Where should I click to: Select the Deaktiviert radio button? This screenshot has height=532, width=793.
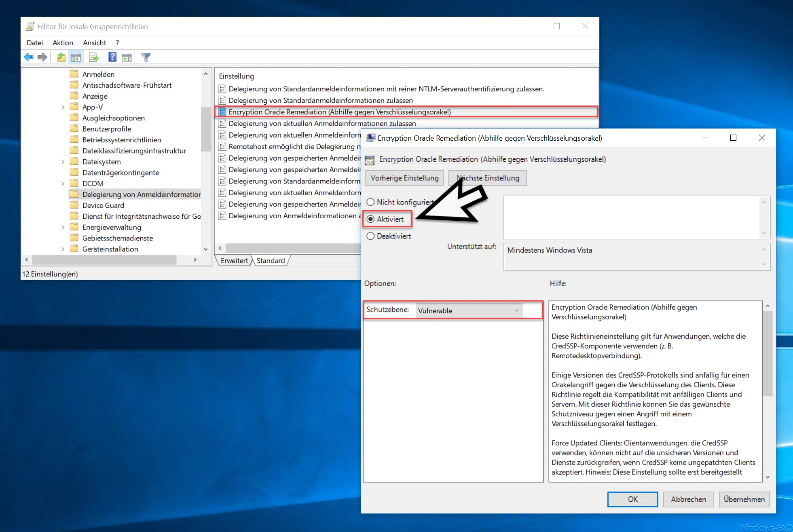pos(371,236)
